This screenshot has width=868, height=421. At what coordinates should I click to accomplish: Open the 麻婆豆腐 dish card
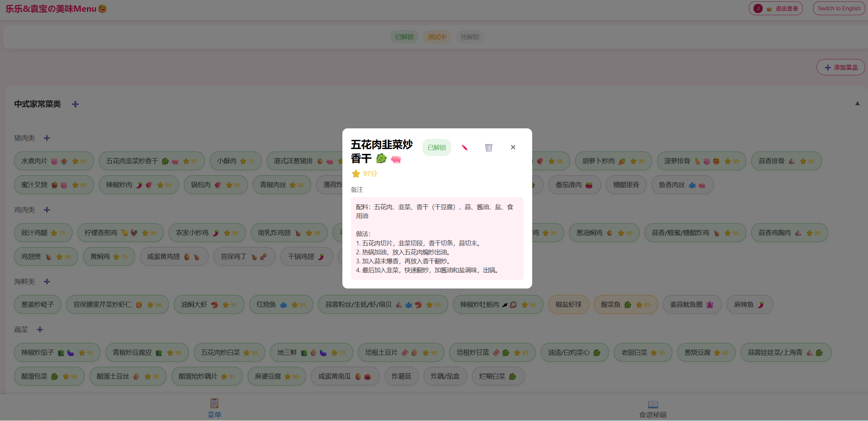276,376
